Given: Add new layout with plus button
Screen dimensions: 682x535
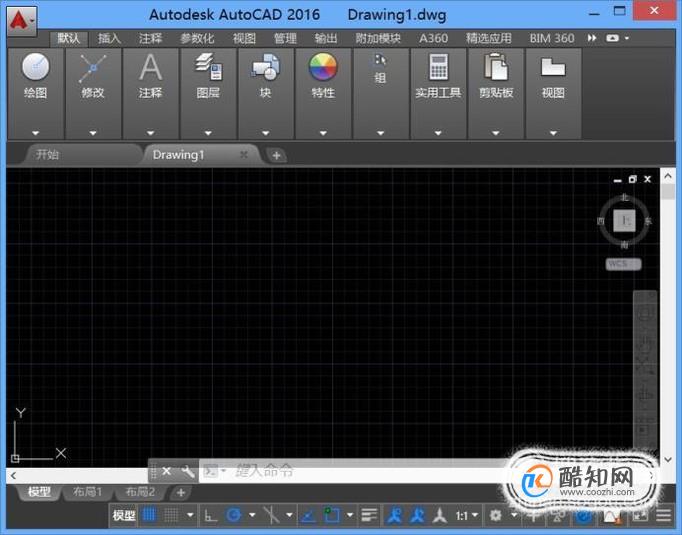Looking at the screenshot, I should click(181, 493).
